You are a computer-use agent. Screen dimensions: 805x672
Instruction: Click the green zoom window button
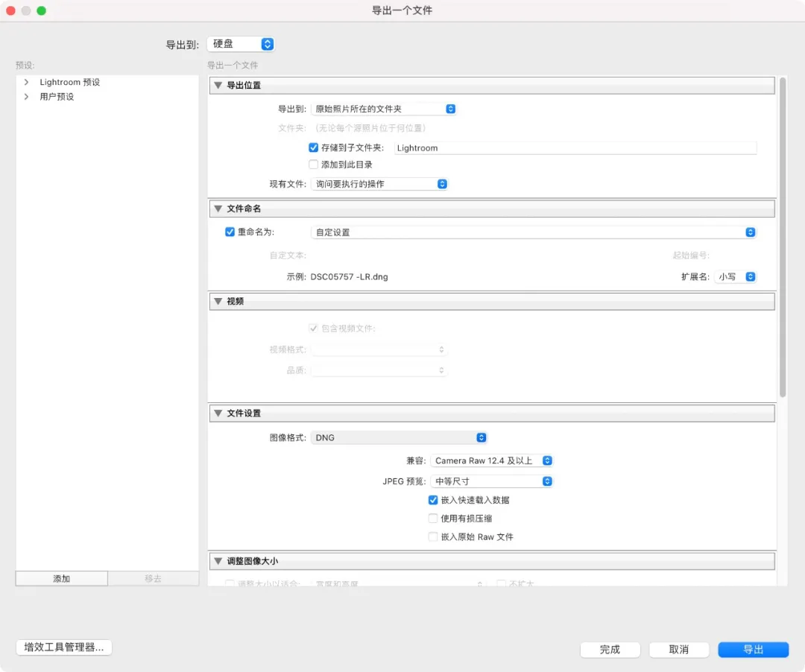[x=42, y=10]
